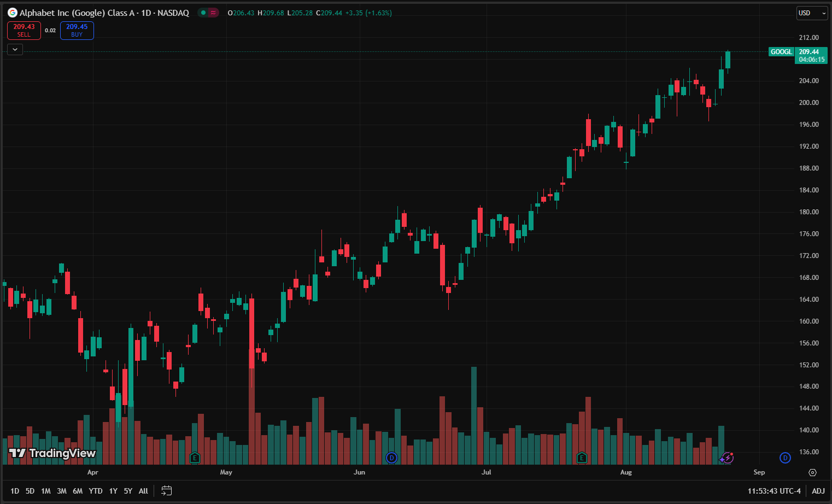Click the 0.02 spread value
The height and width of the screenshot is (504, 832).
coord(50,31)
